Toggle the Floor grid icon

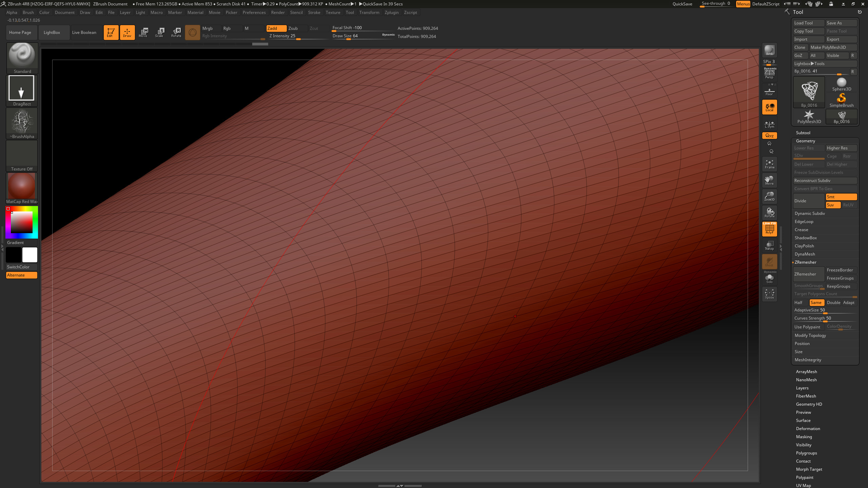click(769, 90)
